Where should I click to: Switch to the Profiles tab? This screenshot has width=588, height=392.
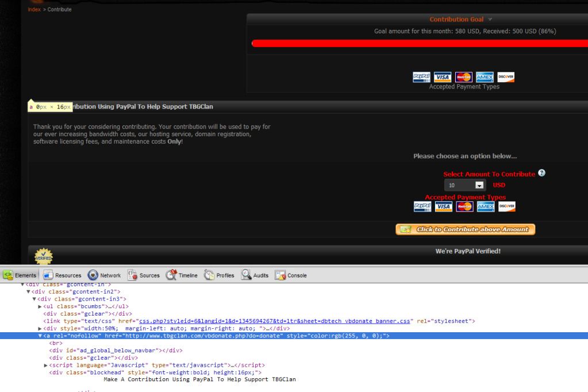pos(219,275)
